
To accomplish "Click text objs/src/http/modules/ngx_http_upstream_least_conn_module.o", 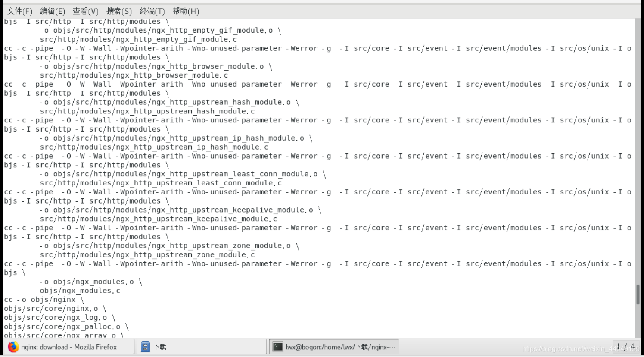I will (185, 174).
